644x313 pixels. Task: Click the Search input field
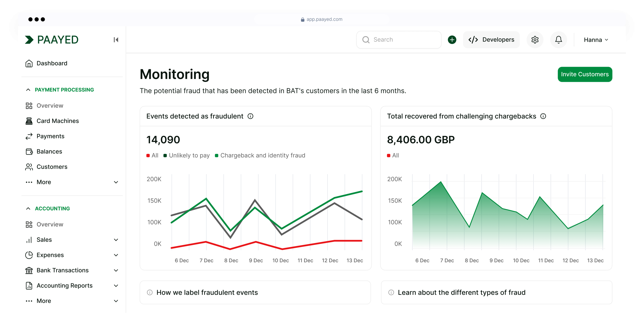click(x=398, y=40)
